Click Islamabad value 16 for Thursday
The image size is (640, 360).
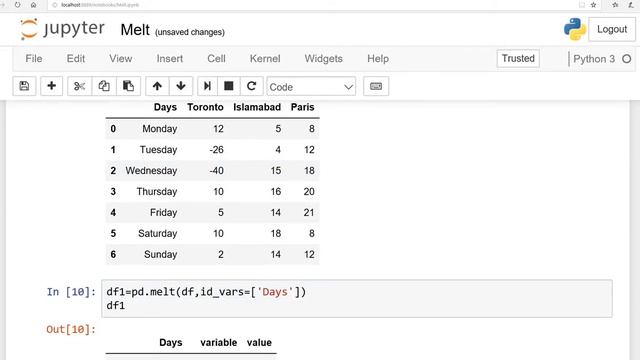(x=276, y=191)
